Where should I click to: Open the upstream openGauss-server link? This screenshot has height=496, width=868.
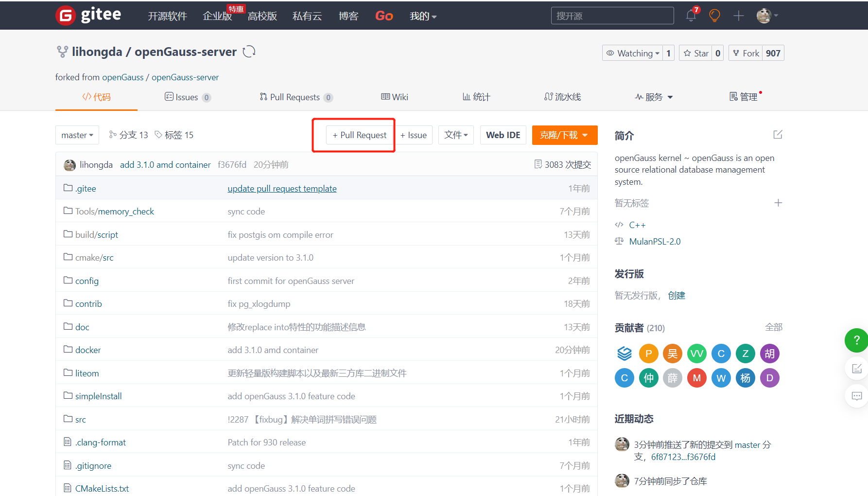tap(185, 77)
